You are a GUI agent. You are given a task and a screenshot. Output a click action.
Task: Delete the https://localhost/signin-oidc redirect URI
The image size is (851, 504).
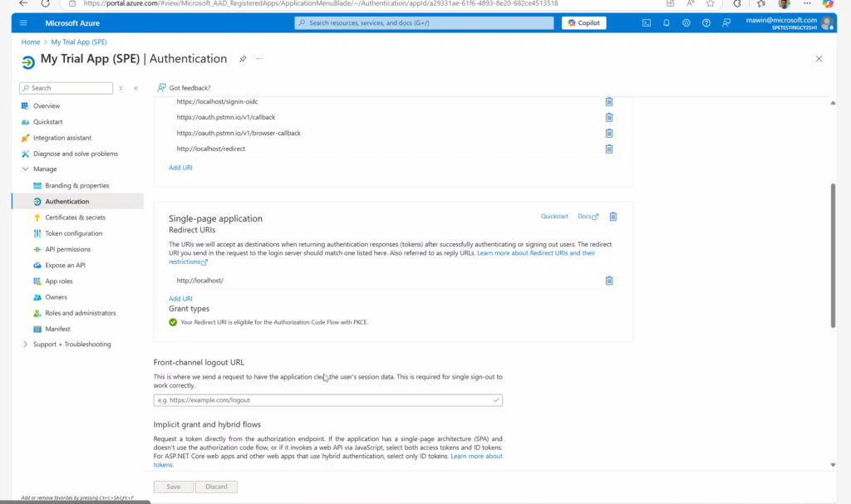tap(609, 101)
